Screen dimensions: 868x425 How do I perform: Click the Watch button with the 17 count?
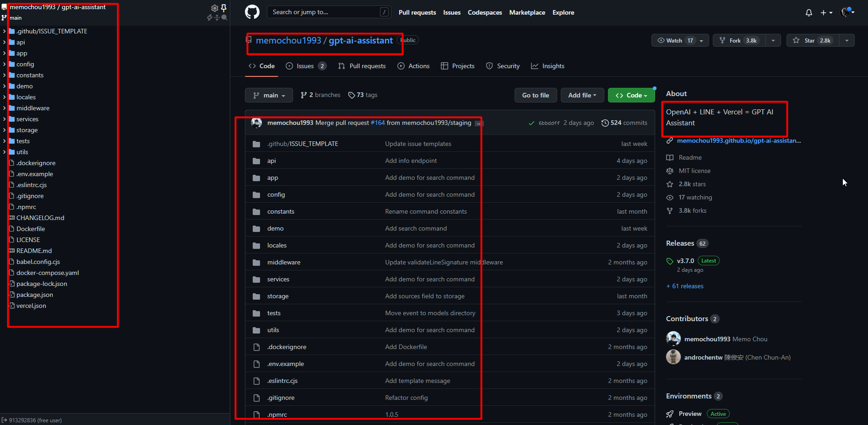tap(680, 40)
